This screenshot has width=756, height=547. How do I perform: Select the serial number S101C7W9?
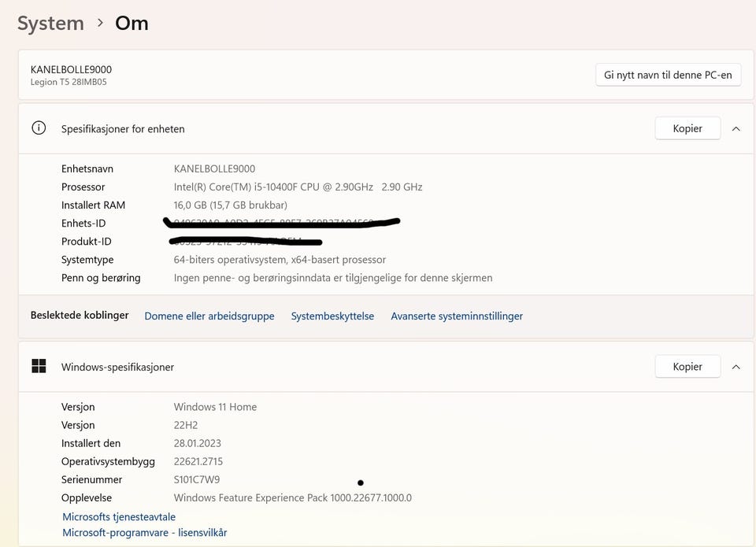point(197,479)
